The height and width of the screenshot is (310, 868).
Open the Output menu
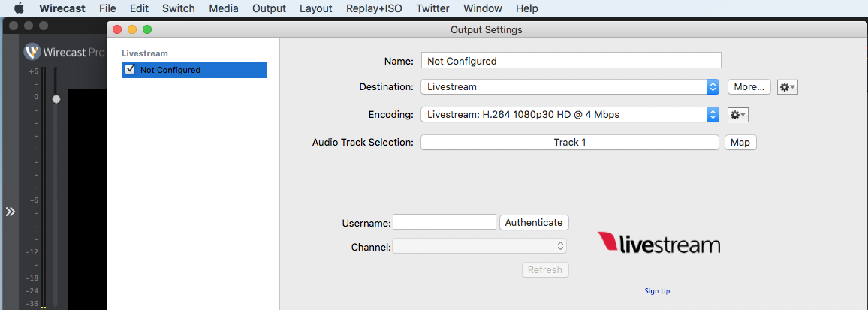(269, 8)
